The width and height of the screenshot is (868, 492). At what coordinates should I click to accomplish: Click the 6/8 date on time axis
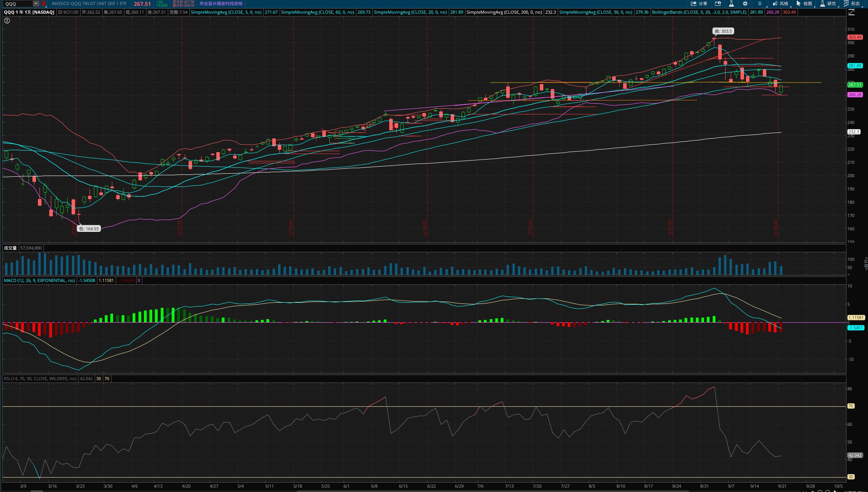pyautogui.click(x=374, y=486)
